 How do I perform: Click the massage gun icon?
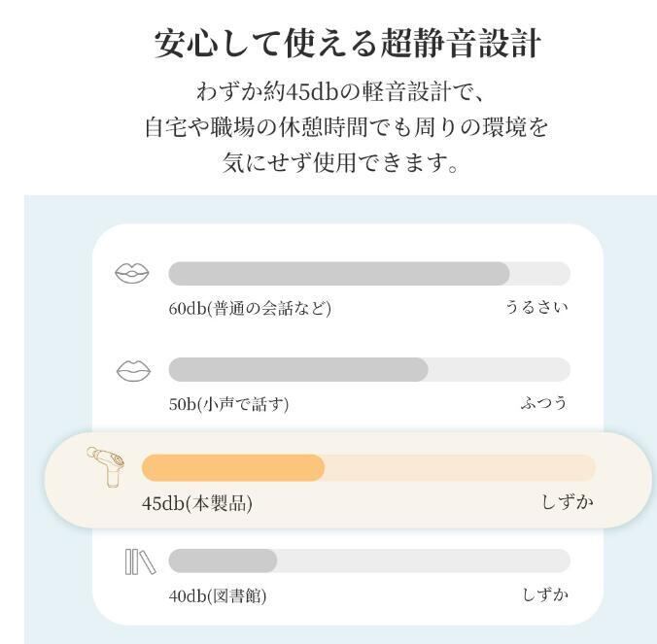pyautogui.click(x=104, y=467)
